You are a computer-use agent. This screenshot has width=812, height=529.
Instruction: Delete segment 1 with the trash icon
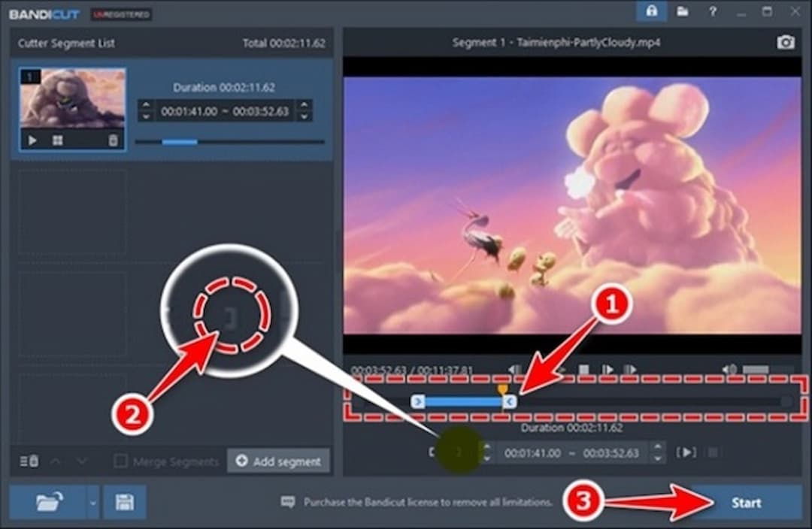click(113, 141)
